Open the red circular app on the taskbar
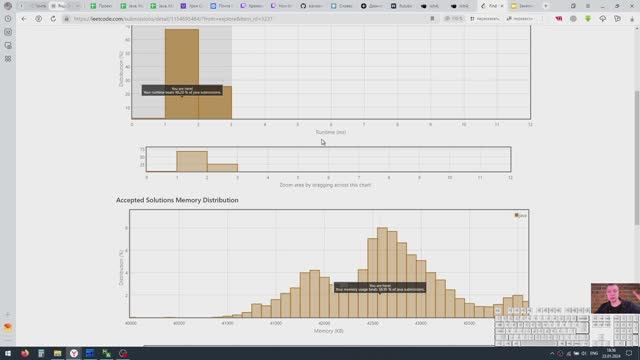Image resolution: width=640 pixels, height=360 pixels. pyautogui.click(x=123, y=353)
